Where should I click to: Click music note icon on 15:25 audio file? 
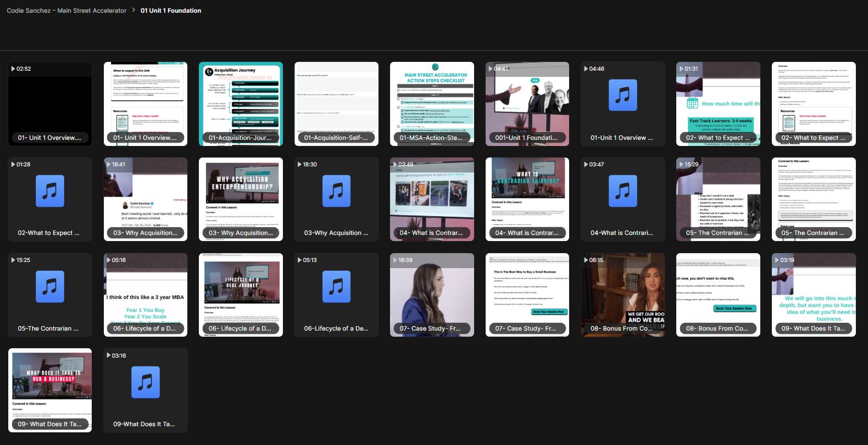click(x=50, y=287)
